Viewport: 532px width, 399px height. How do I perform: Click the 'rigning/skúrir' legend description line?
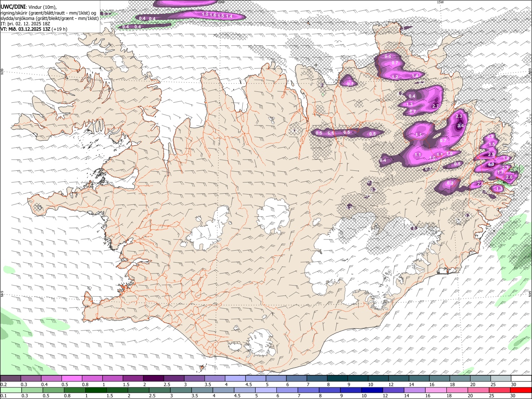point(48,13)
